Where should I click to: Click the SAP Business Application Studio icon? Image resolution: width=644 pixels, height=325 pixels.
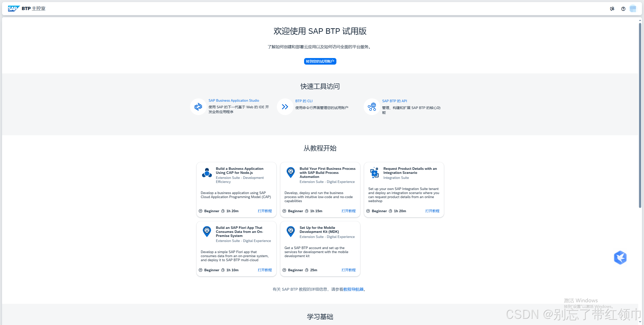tap(198, 107)
